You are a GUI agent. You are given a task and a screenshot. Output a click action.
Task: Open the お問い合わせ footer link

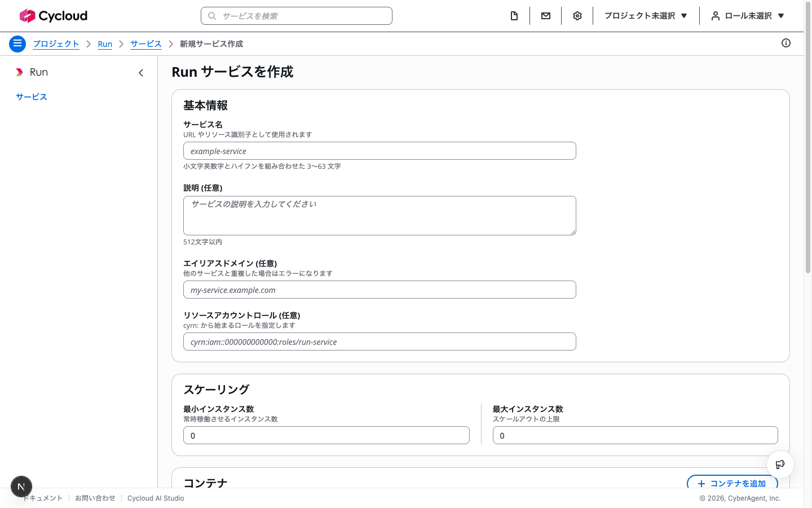click(95, 498)
